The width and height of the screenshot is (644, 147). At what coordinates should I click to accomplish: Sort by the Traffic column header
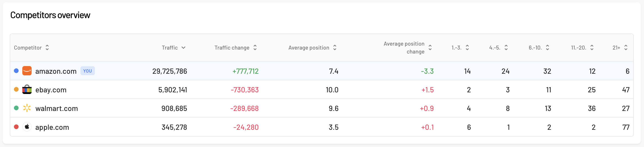point(170,47)
